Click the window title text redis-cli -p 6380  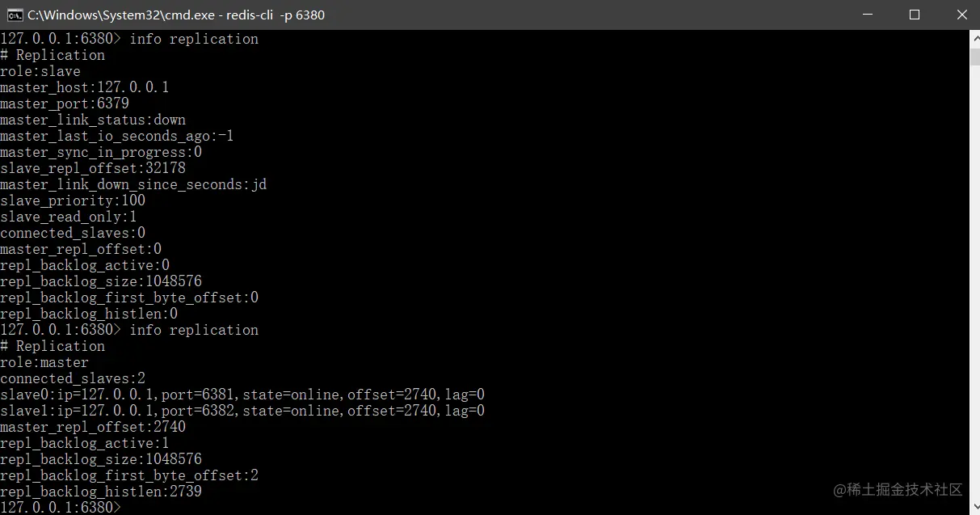click(x=275, y=15)
